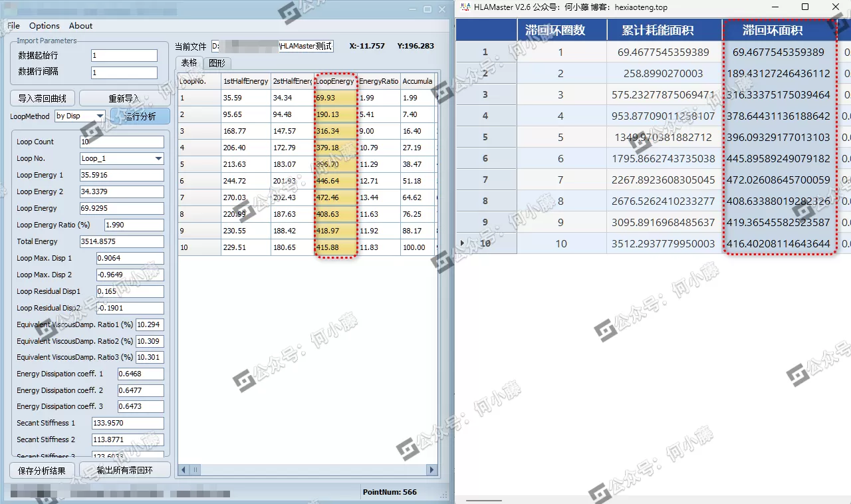
Task: Click the horizontal scrollbar right arrow
Action: 432,470
